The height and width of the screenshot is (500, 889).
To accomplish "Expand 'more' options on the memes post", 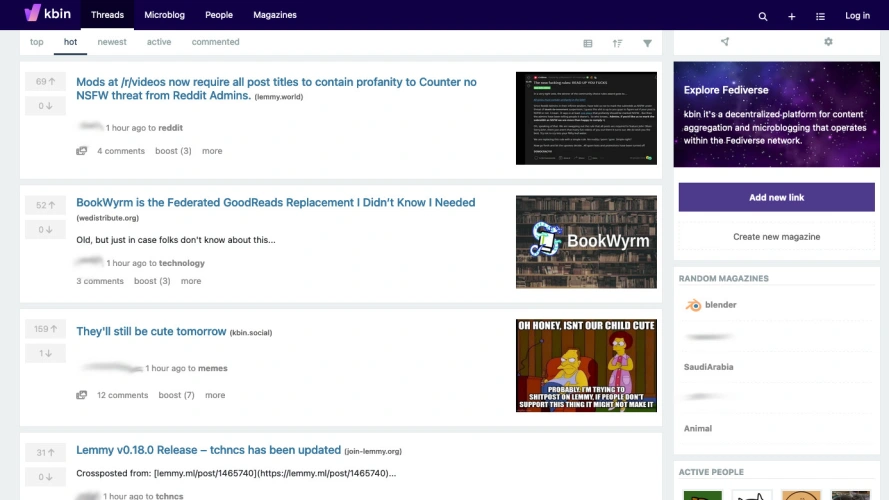I will [215, 395].
